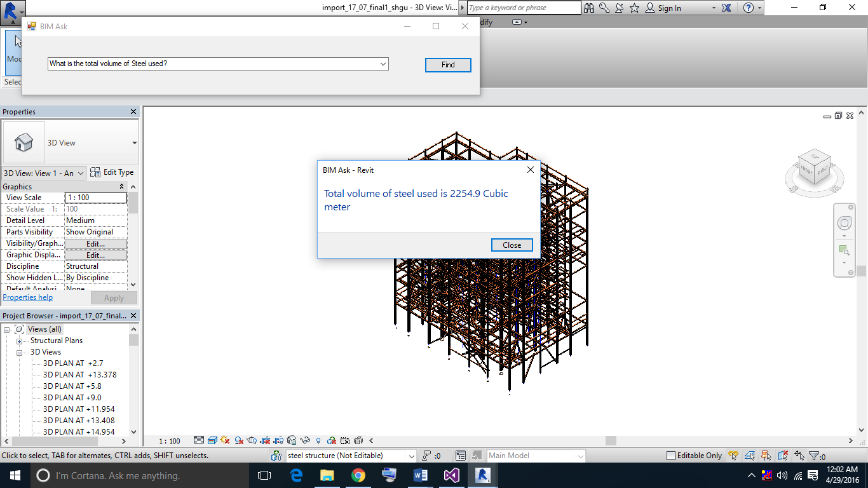The height and width of the screenshot is (488, 868).
Task: Collapse the Graphics section in Properties
Action: 121,187
